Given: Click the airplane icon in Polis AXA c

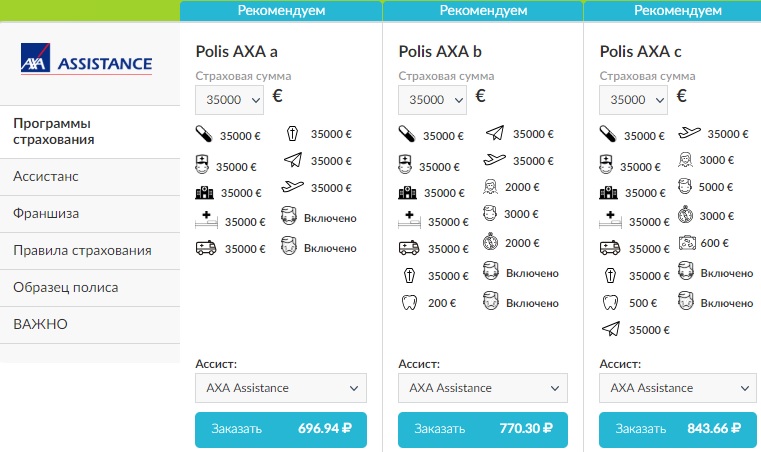Looking at the screenshot, I should point(689,133).
